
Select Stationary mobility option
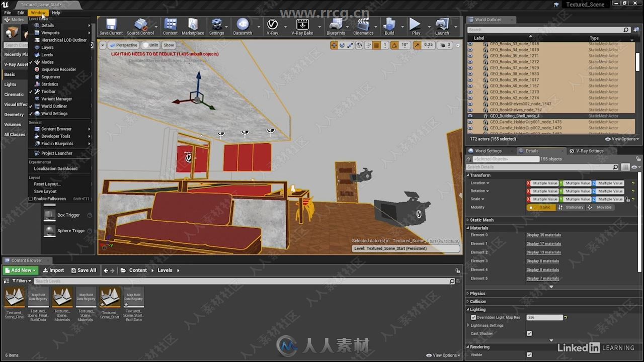[571, 207]
